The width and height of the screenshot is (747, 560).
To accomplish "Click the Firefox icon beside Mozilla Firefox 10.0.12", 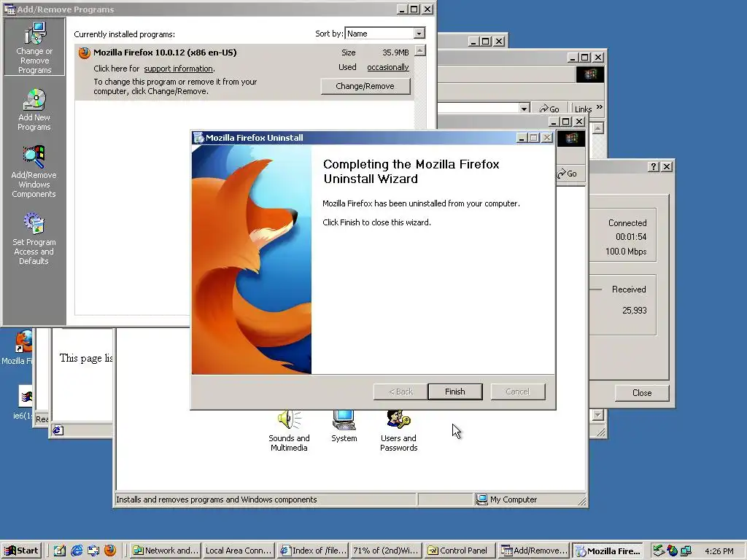I will (x=85, y=52).
